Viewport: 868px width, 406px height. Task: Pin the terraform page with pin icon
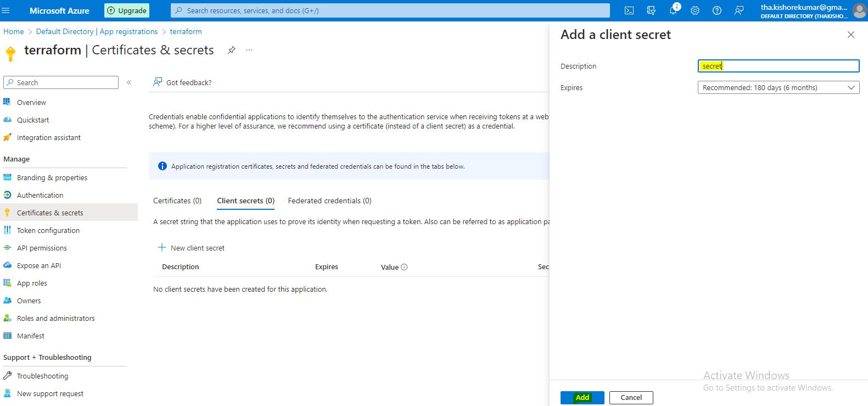point(232,50)
